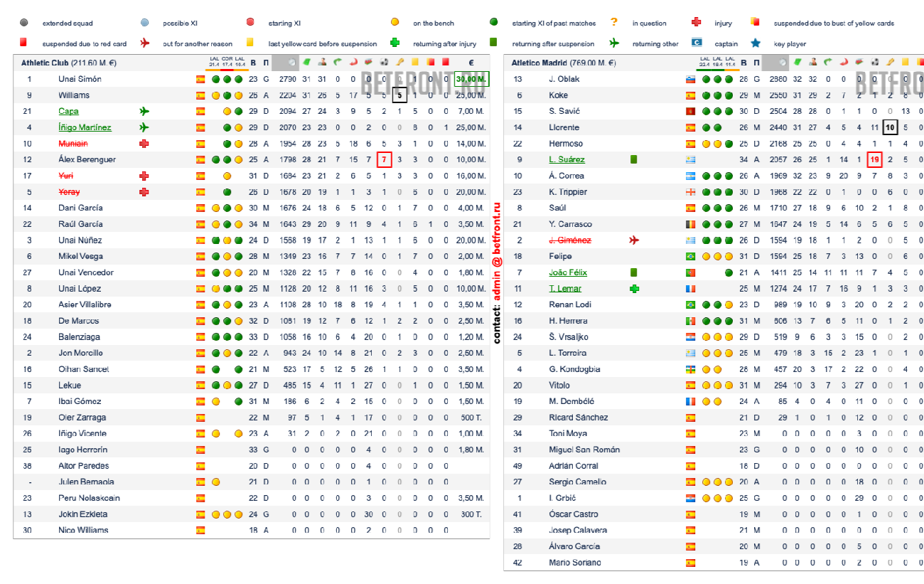Screen dimensions: 924x584
Task: Open the Capa player link
Action: (x=68, y=111)
